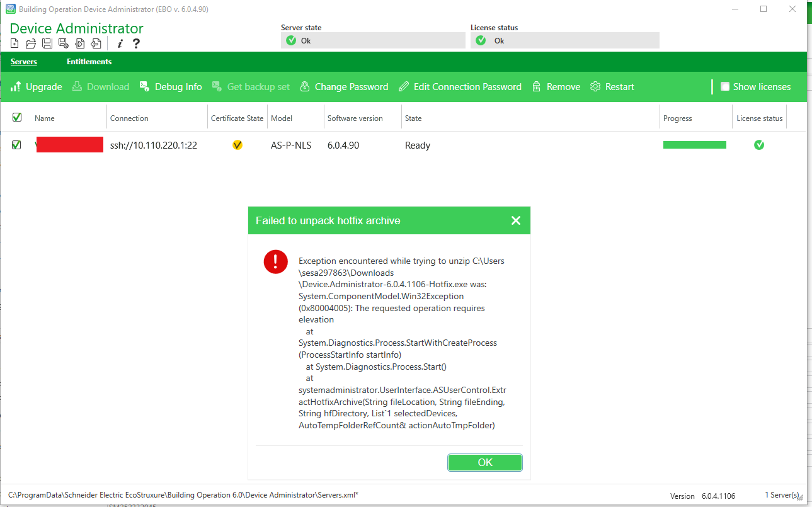Click the Version 6.0.4.1106 status text
Image resolution: width=812 pixels, height=507 pixels.
pos(702,496)
